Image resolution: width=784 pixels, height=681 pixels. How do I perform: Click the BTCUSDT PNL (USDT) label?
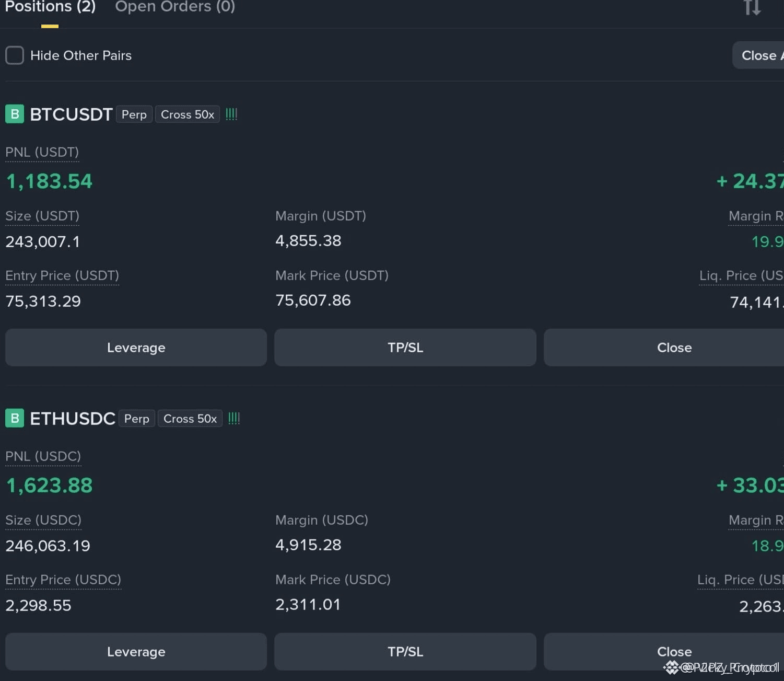click(x=42, y=152)
